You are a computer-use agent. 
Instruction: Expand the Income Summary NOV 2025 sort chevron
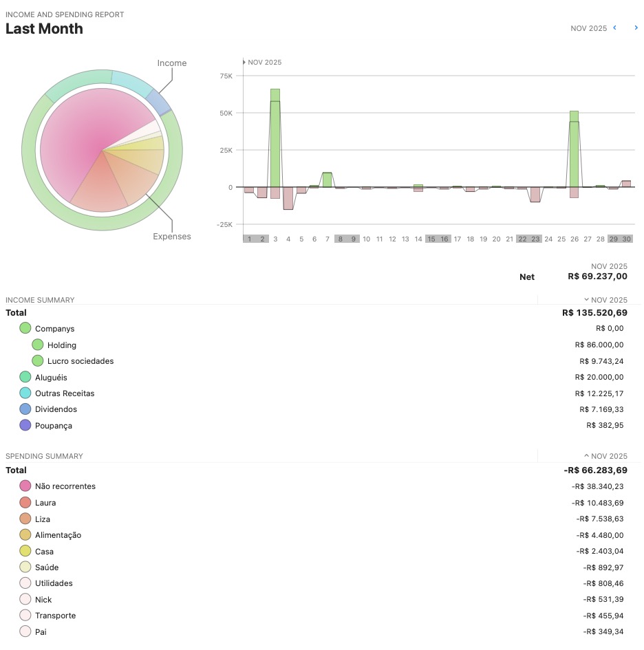586,300
